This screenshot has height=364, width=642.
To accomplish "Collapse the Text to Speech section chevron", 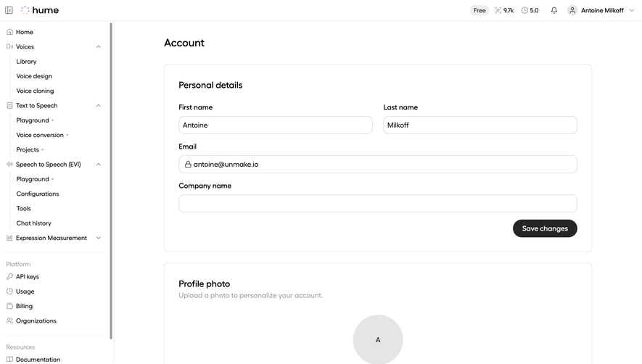I will click(x=98, y=106).
